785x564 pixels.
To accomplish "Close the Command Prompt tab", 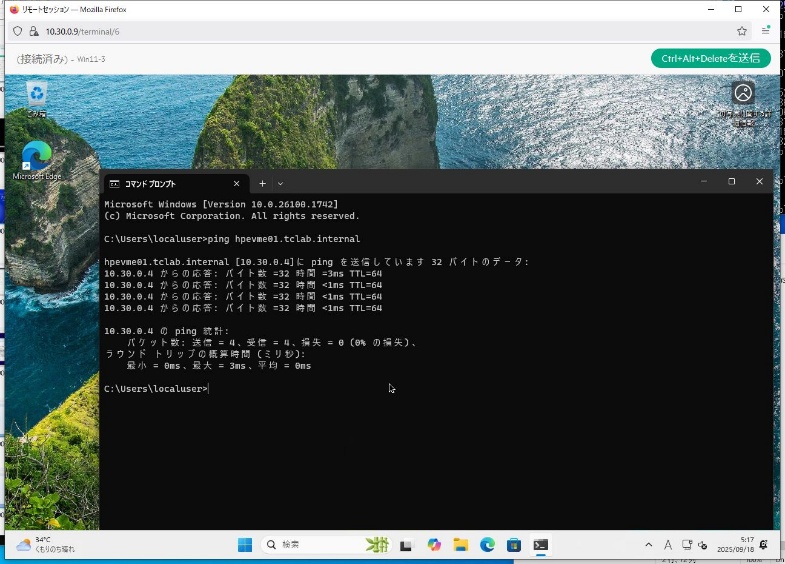I will (237, 184).
